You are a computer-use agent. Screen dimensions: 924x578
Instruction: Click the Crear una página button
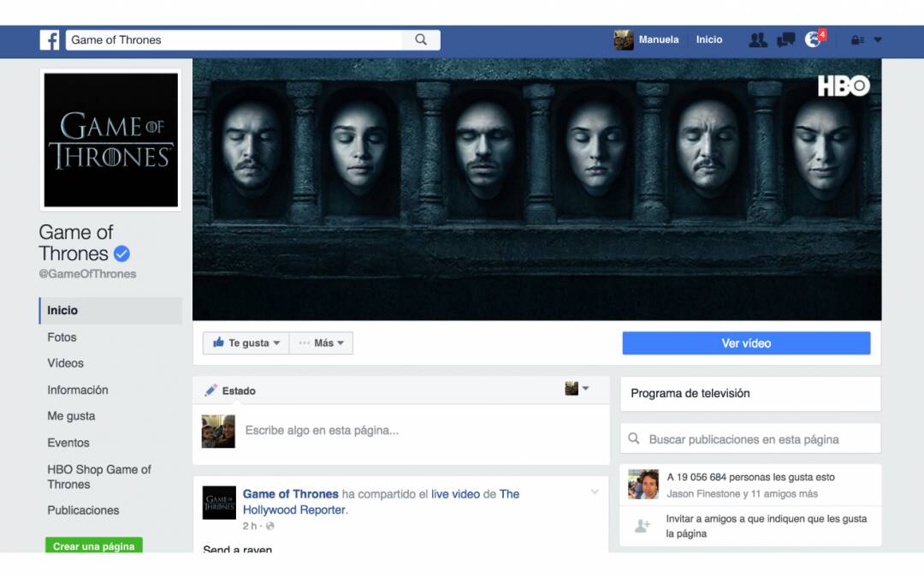click(94, 545)
